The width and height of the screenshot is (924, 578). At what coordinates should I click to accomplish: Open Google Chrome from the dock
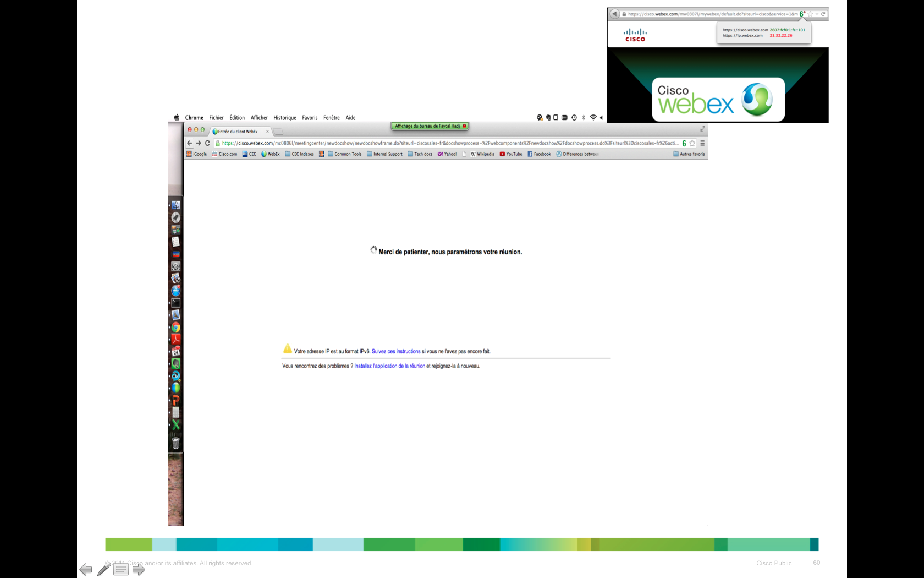pyautogui.click(x=176, y=328)
